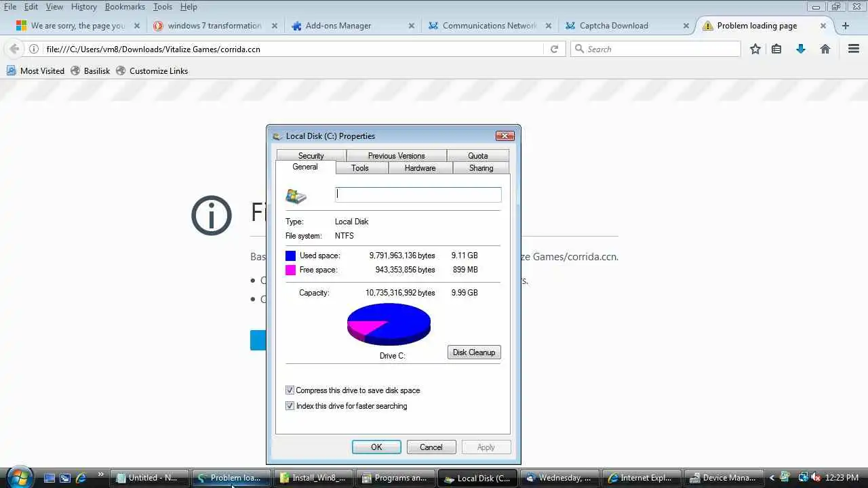Screen dimensions: 868x488
Task: Show bookmarks list icon
Action: tap(777, 49)
